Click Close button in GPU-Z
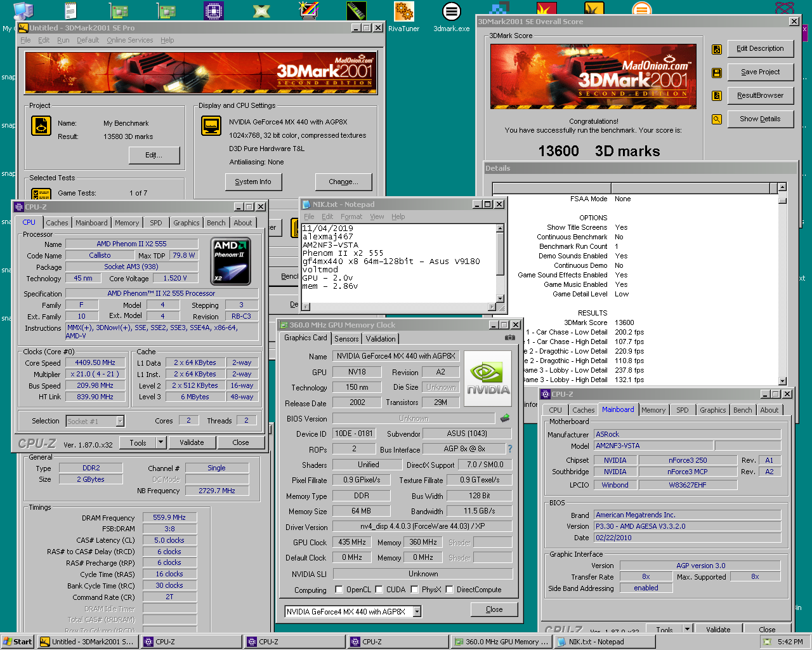 (x=494, y=609)
